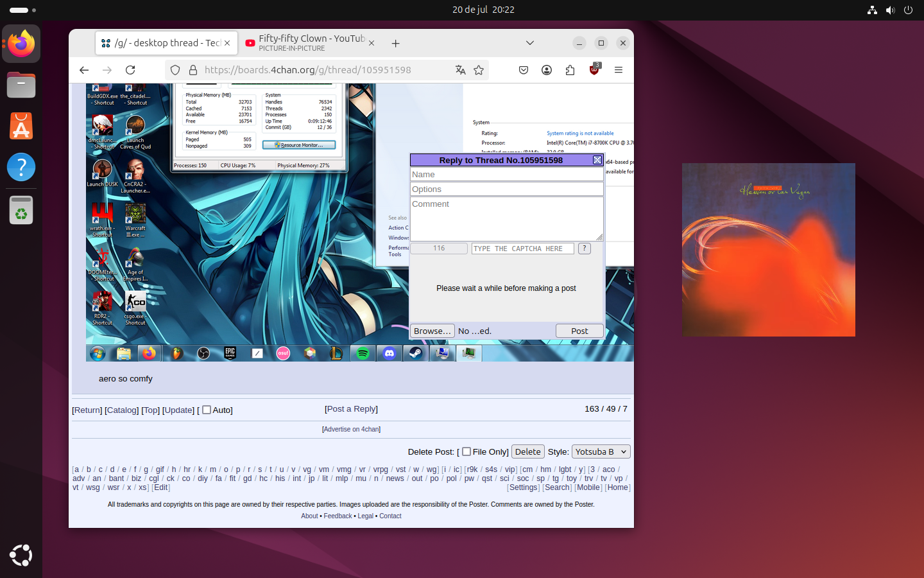The height and width of the screenshot is (578, 924).
Task: Open the Help icon in dock
Action: point(21,167)
